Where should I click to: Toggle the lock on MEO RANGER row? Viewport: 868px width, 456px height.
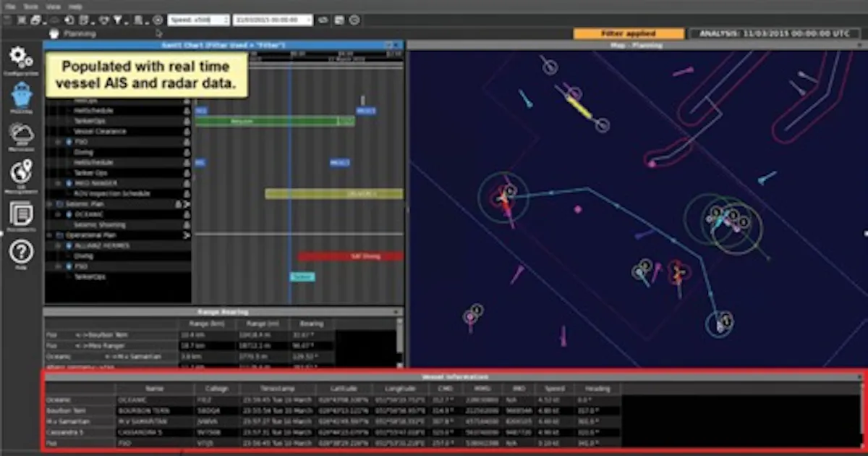click(187, 184)
